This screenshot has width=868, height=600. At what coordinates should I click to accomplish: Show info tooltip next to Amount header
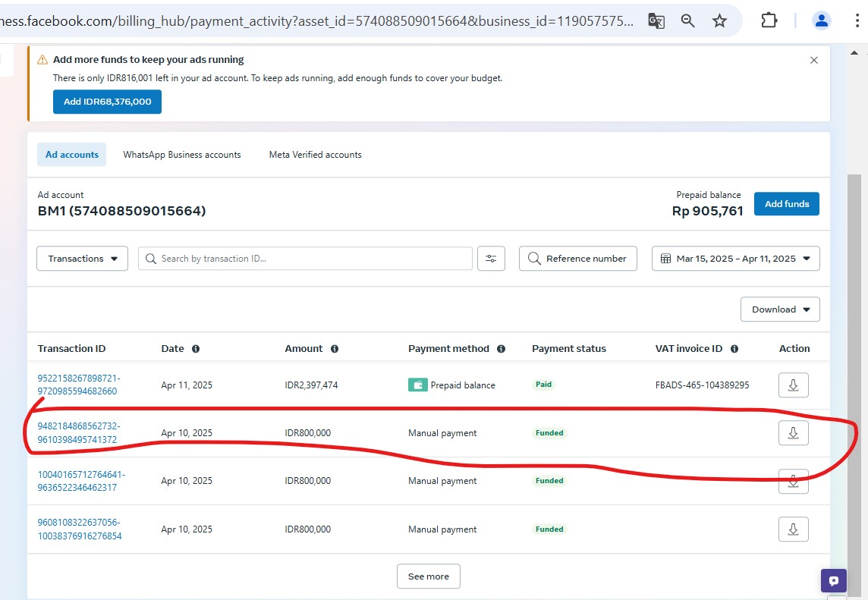coord(335,349)
